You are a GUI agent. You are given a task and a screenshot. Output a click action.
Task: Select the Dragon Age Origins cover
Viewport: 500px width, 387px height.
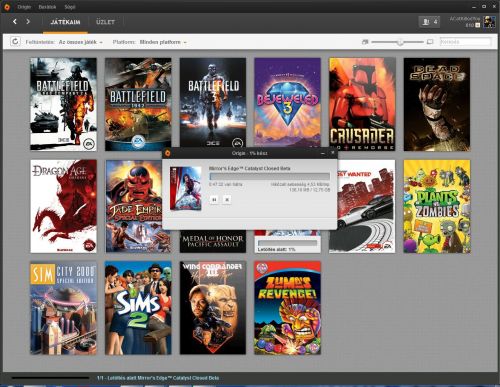(x=63, y=206)
